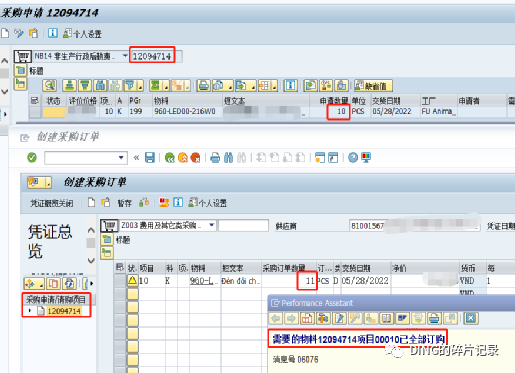
Task: Click the material cell 960-LED00-216W0
Action: coord(188,111)
